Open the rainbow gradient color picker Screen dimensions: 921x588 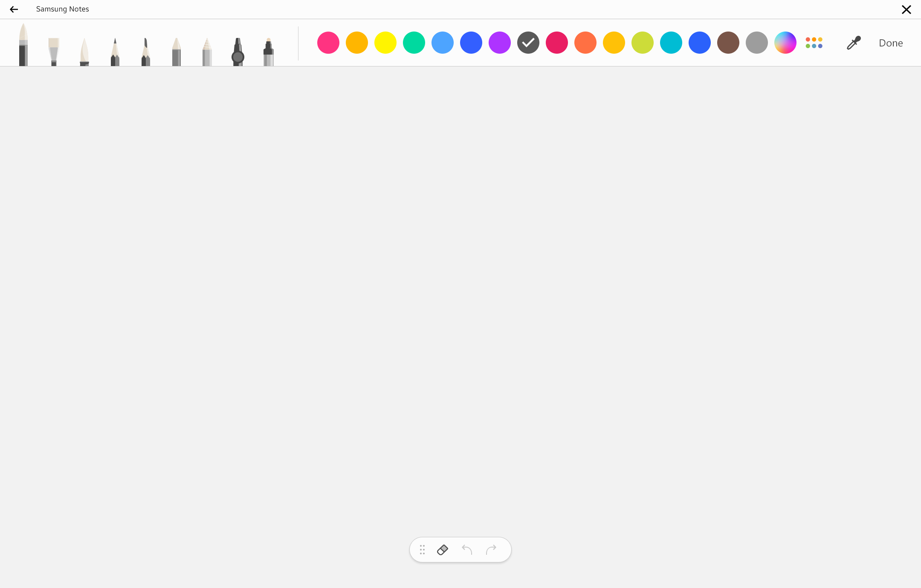coord(785,43)
